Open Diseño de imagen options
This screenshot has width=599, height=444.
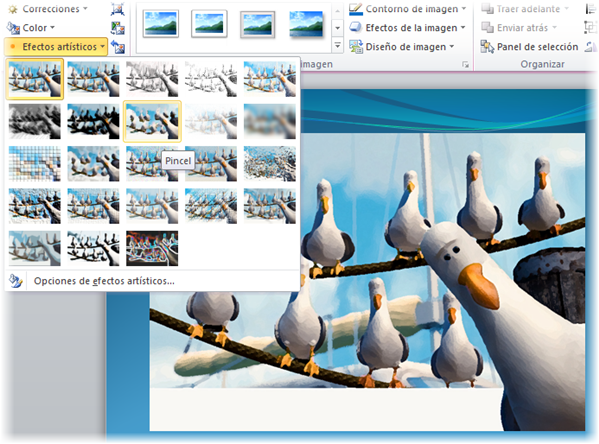(402, 47)
